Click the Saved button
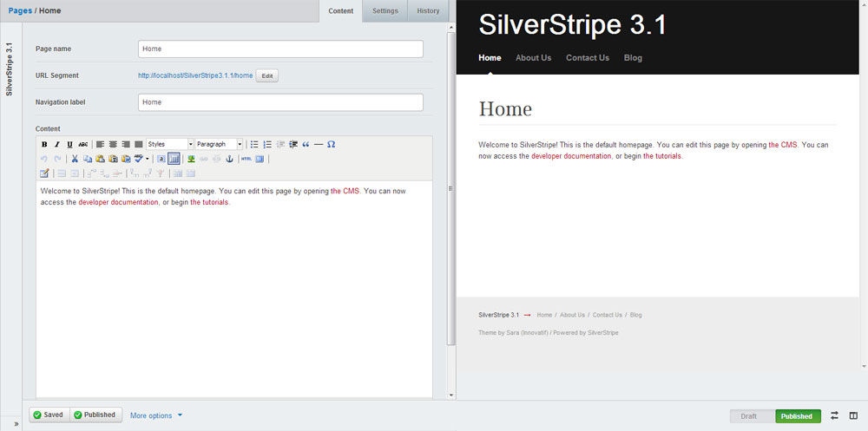Viewport: 868px width, 431px height. pos(49,415)
